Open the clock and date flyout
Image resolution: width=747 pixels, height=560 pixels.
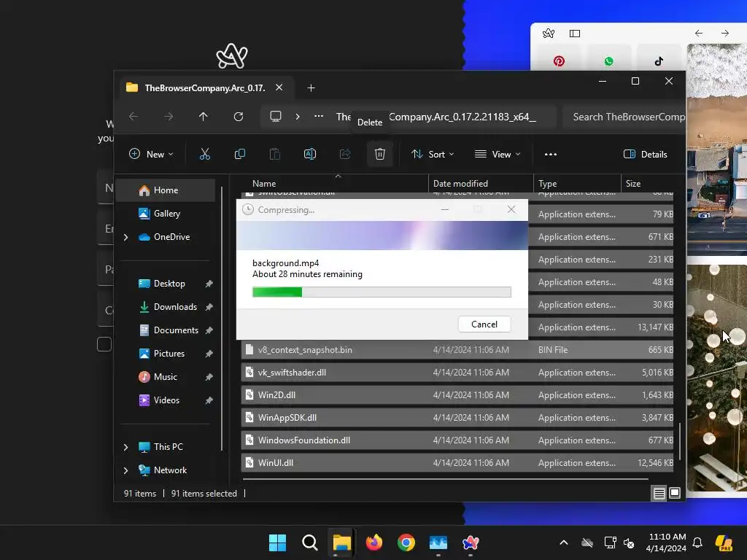[667, 542]
